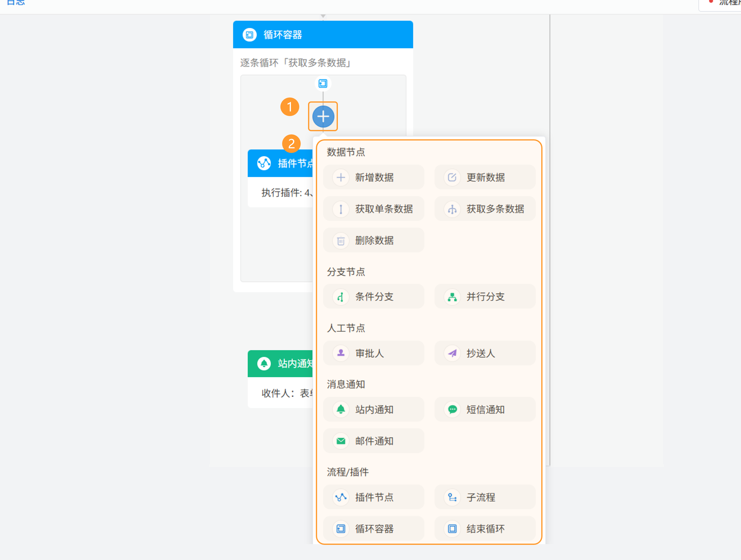Add a 子流程 subflow node
The height and width of the screenshot is (560, 741).
(485, 497)
